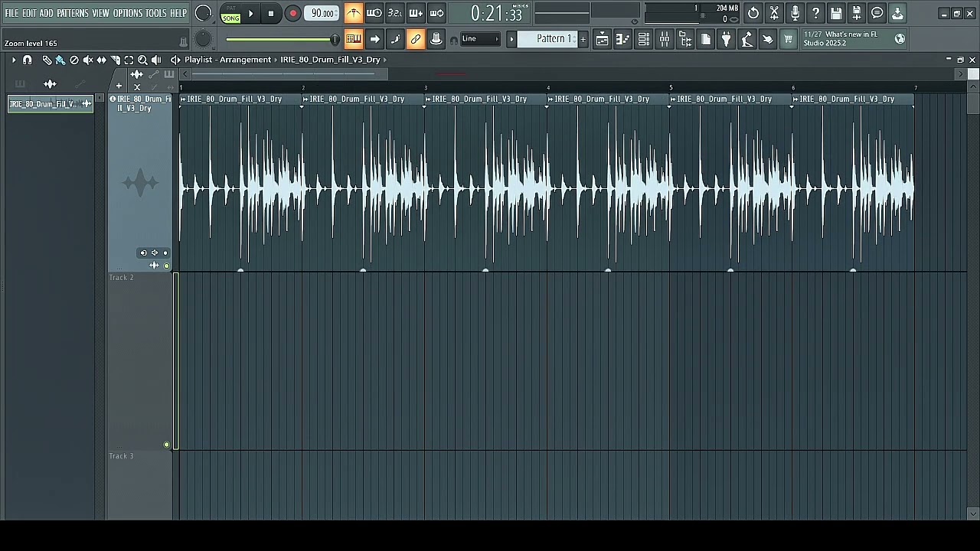The image size is (980, 551).
Task: Select the playlist Draw pencil tool
Action: click(47, 60)
